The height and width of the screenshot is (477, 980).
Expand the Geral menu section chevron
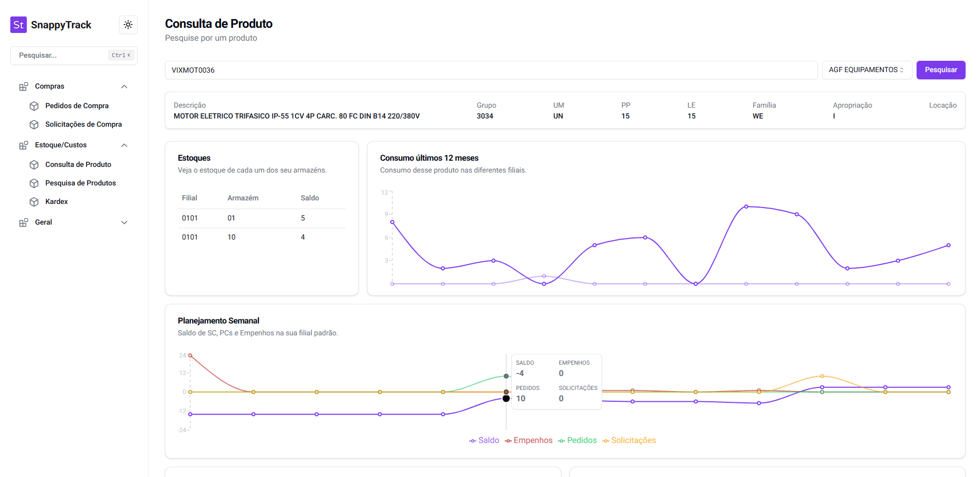coord(124,223)
